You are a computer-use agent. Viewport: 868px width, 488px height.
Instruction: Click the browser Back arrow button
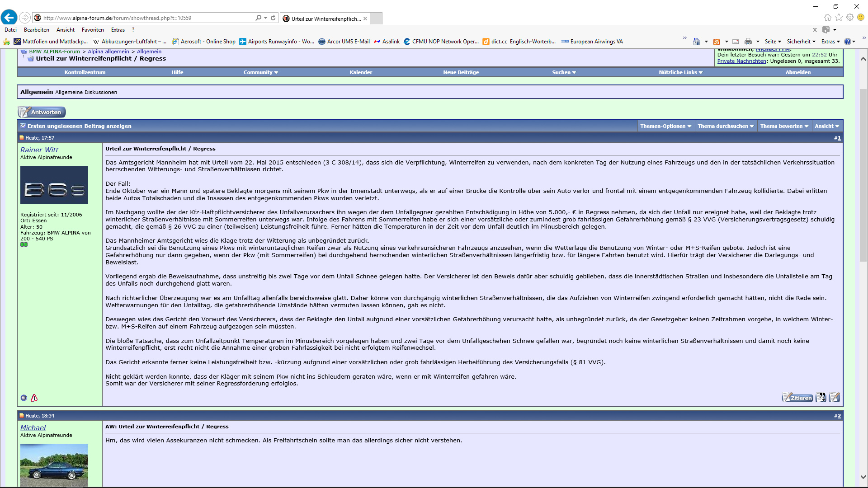(x=9, y=18)
